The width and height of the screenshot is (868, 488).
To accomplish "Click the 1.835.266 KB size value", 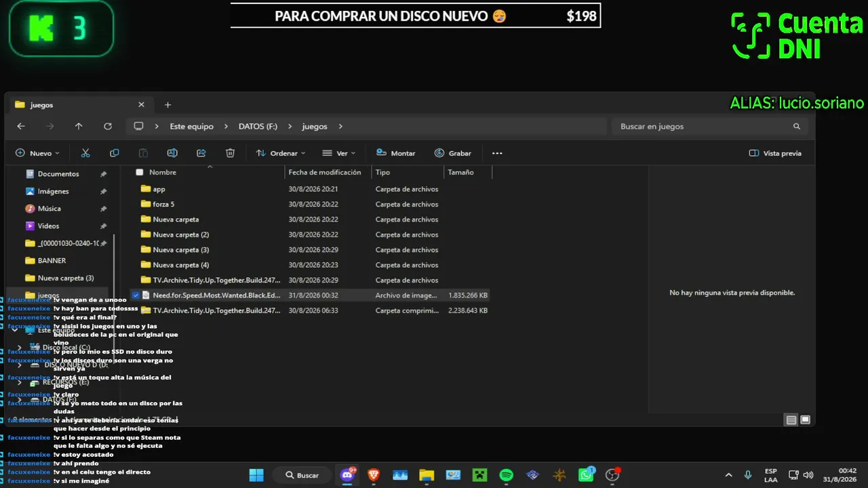I will tap(468, 296).
